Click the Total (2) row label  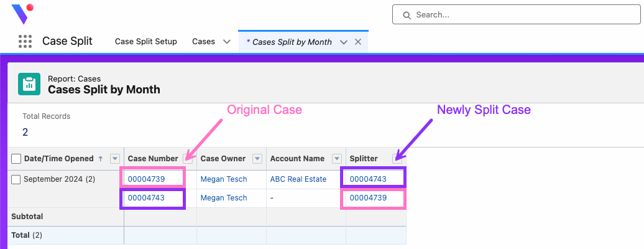[27, 235]
